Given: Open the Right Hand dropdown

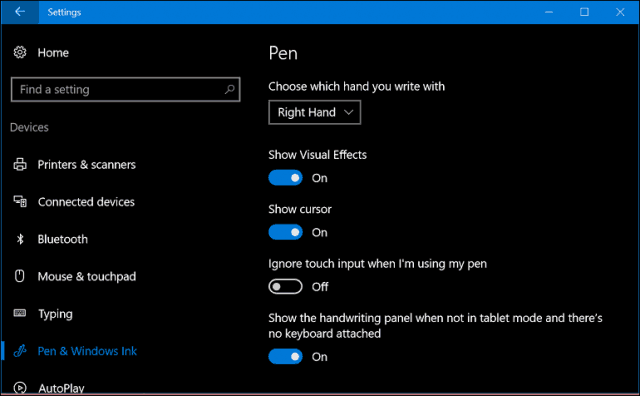Looking at the screenshot, I should click(315, 112).
